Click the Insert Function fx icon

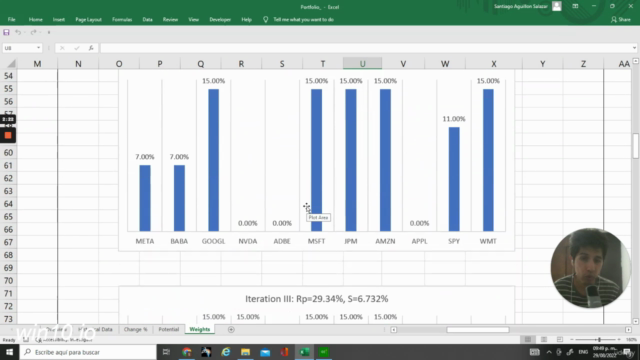point(91,48)
